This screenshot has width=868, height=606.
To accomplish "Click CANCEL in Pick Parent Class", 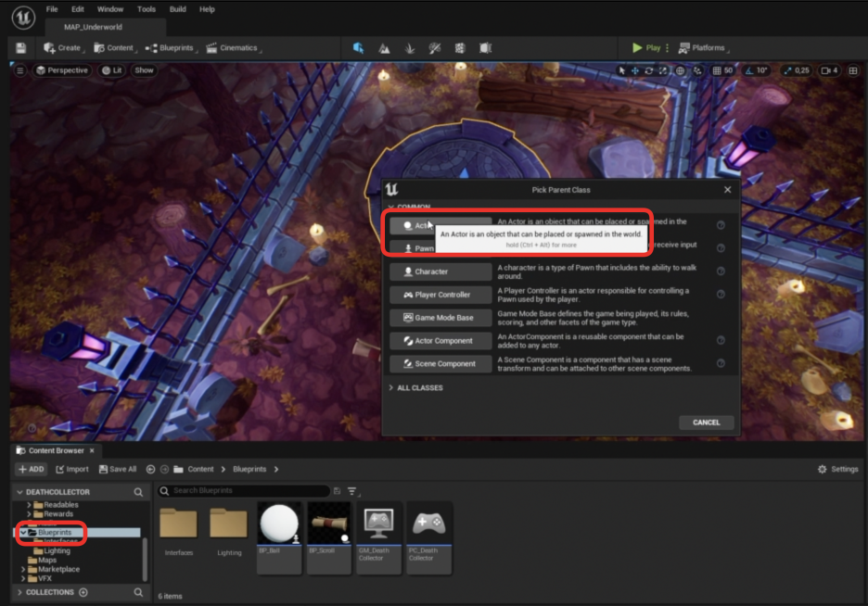I will [x=707, y=423].
